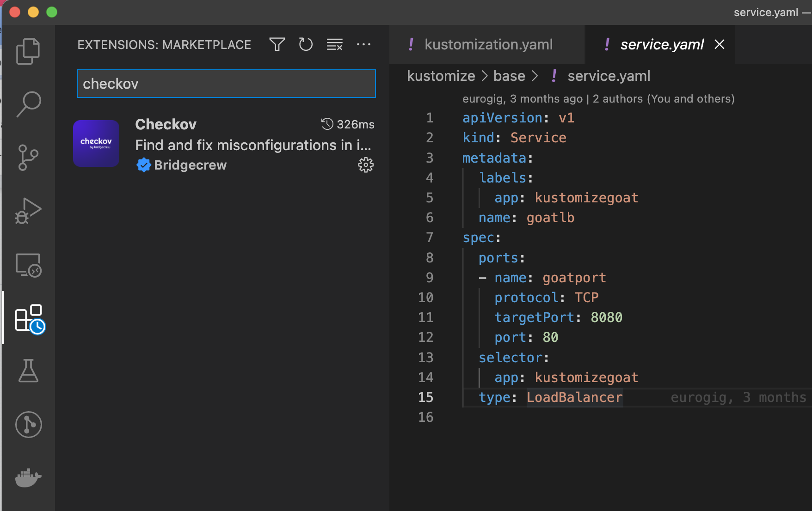This screenshot has width=812, height=511.
Task: Open Views and More Actions menu
Action: [x=364, y=44]
